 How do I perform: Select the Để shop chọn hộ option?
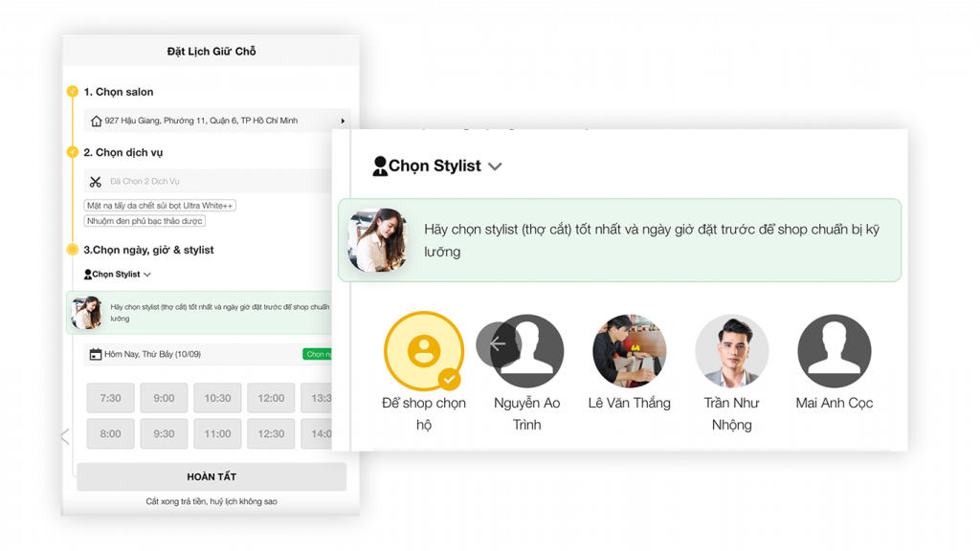[x=424, y=351]
